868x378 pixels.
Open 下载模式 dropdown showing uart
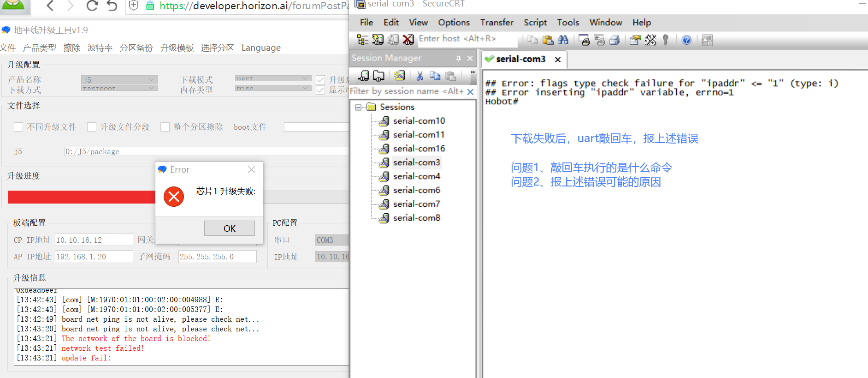[x=272, y=78]
